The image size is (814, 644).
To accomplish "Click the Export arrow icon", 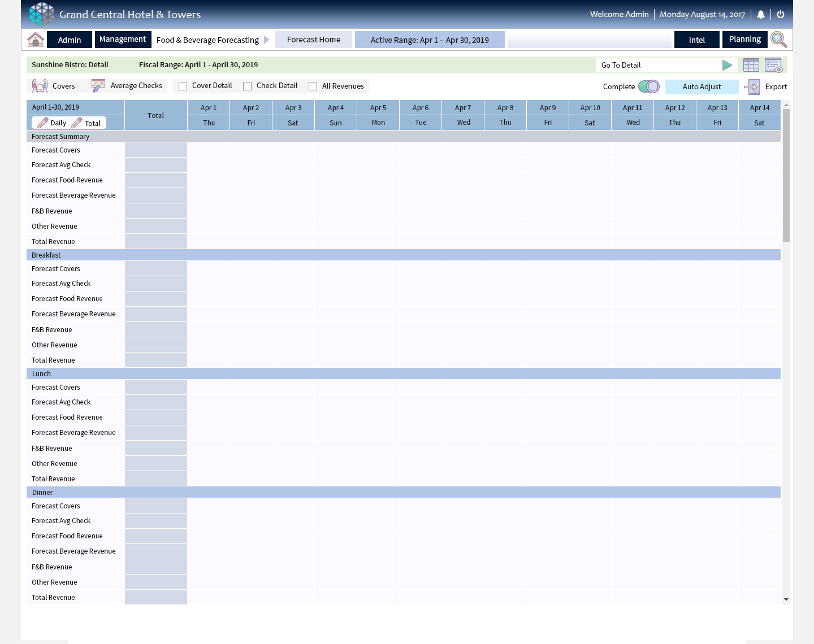I will [752, 86].
